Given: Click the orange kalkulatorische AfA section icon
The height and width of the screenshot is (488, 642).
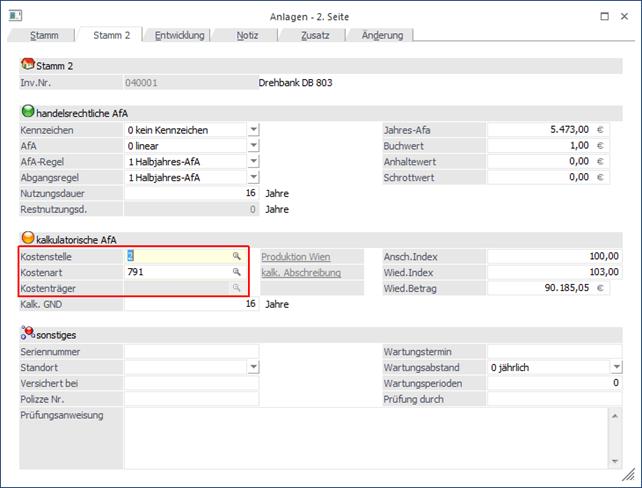Looking at the screenshot, I should point(27,239).
